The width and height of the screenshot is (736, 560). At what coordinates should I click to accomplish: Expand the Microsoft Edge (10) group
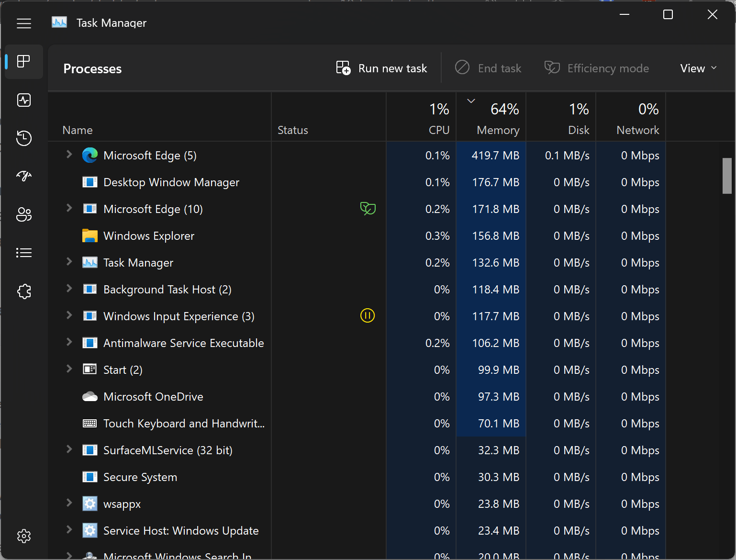point(69,208)
